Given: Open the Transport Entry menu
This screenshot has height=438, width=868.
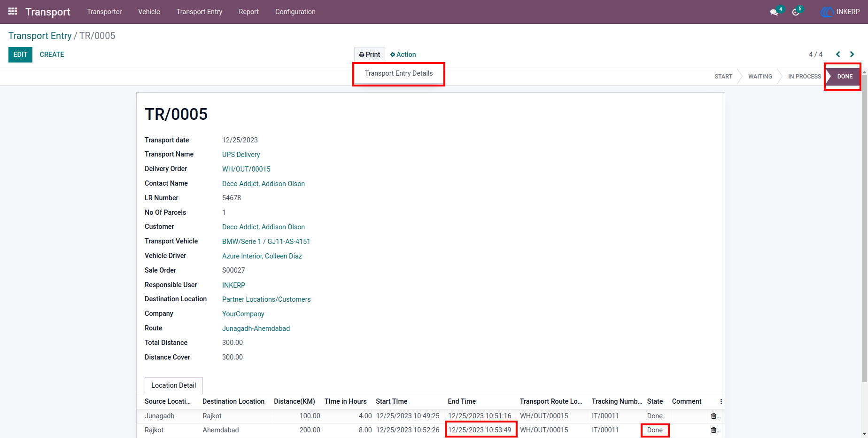Looking at the screenshot, I should click(x=199, y=12).
